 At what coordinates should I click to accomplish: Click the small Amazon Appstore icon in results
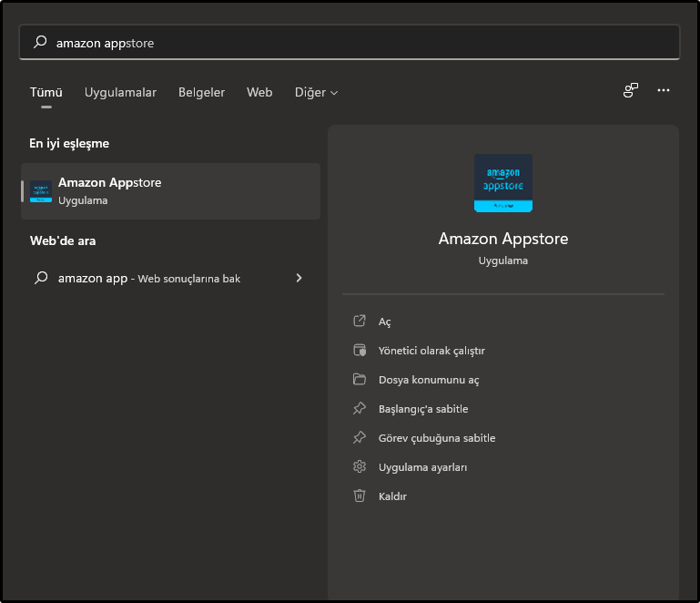41,191
